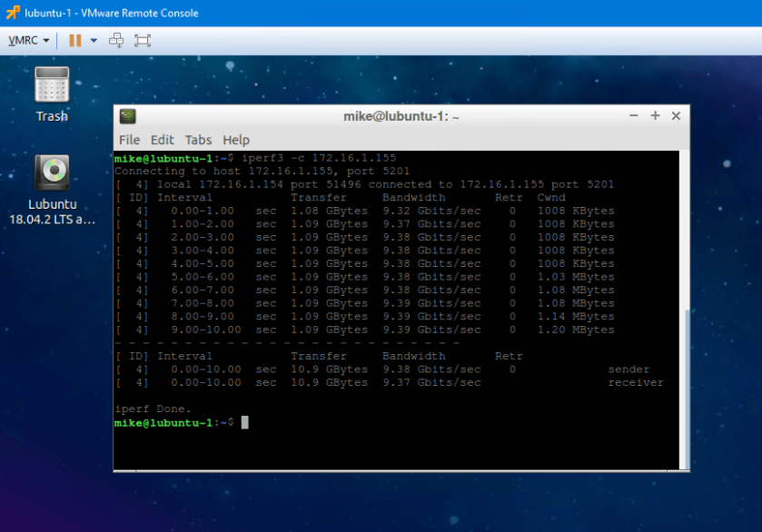Viewport: 762px width, 532px height.
Task: Click the iperf3 command line in terminal
Action: (x=319, y=158)
